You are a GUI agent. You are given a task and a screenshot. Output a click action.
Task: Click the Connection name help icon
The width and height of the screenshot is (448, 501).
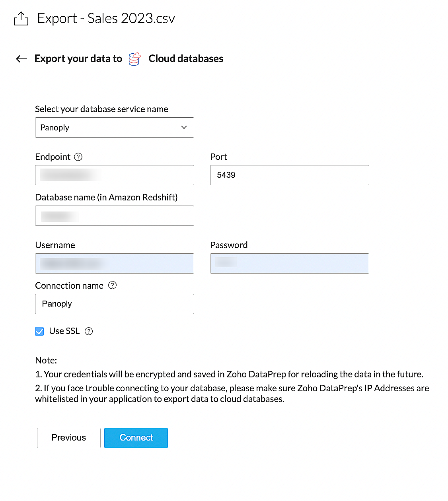tap(113, 285)
